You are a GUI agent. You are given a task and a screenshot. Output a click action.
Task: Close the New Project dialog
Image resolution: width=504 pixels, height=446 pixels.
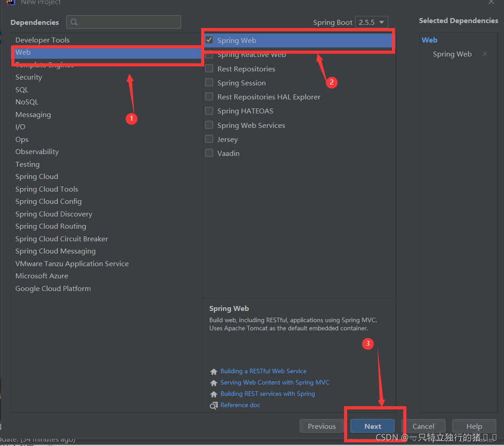[491, 2]
